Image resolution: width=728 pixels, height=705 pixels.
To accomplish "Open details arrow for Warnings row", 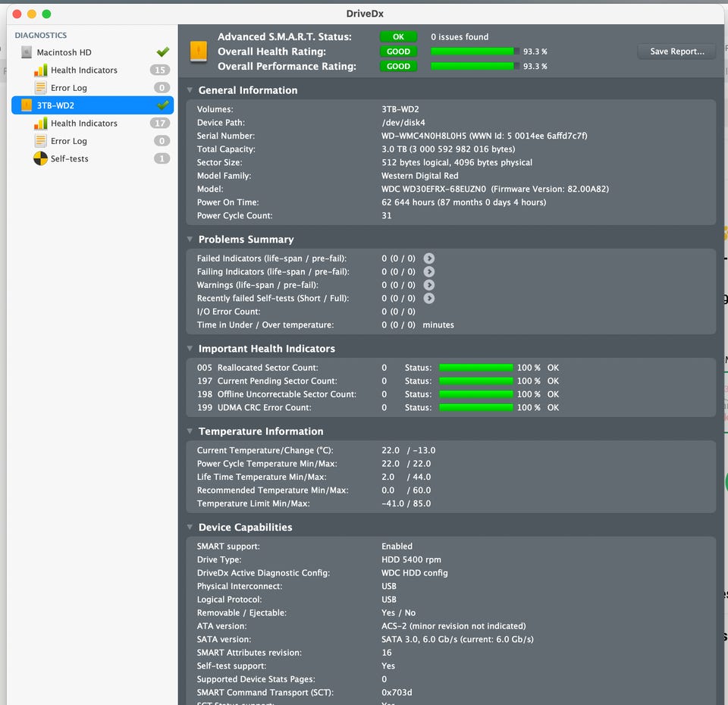I will click(429, 285).
